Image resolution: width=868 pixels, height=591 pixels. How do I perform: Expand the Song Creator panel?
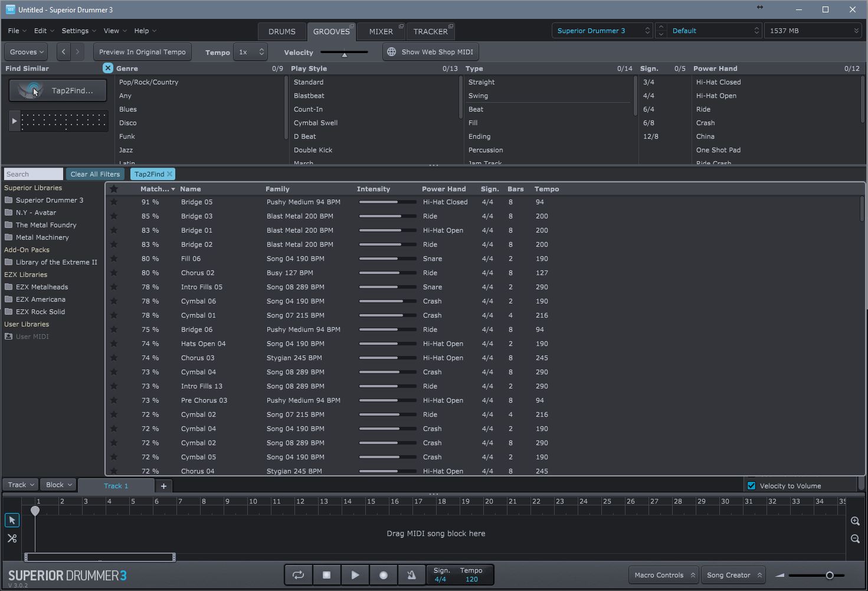click(x=734, y=575)
